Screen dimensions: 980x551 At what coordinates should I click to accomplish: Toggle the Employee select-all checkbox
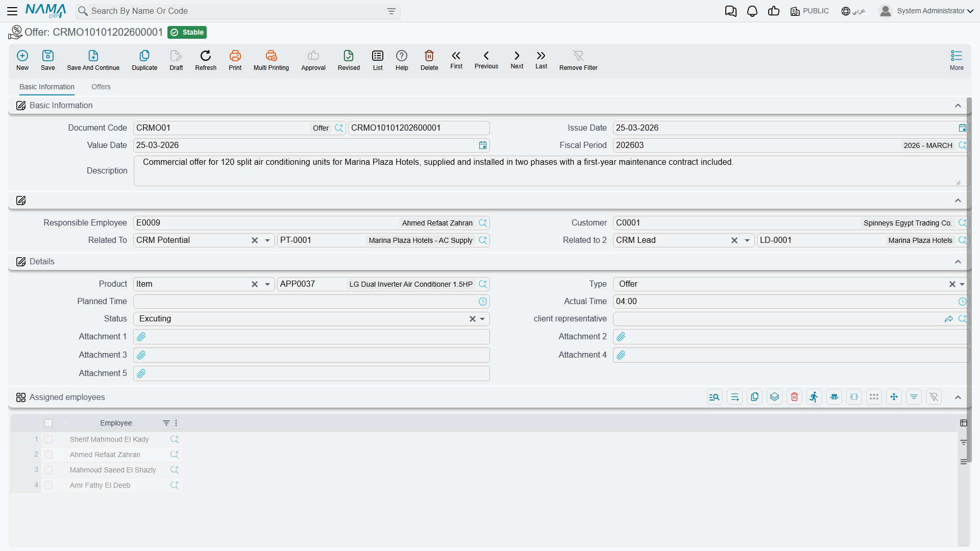pos(48,423)
